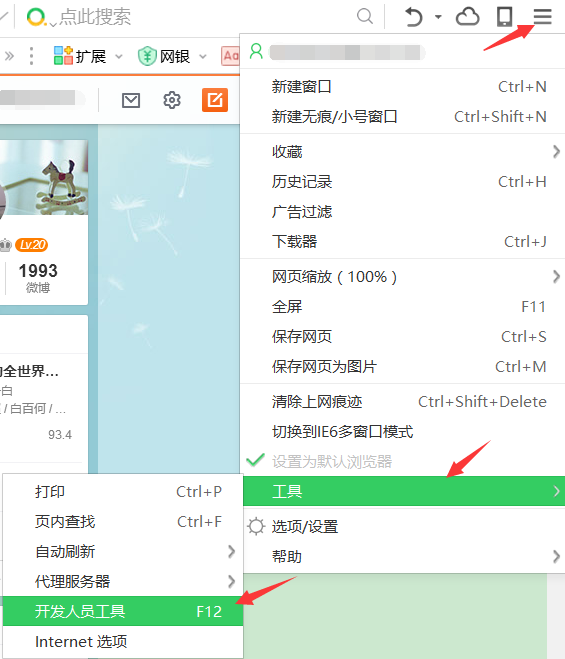Open 开发人员工具 F12 entry
565x659 pixels.
click(x=123, y=611)
